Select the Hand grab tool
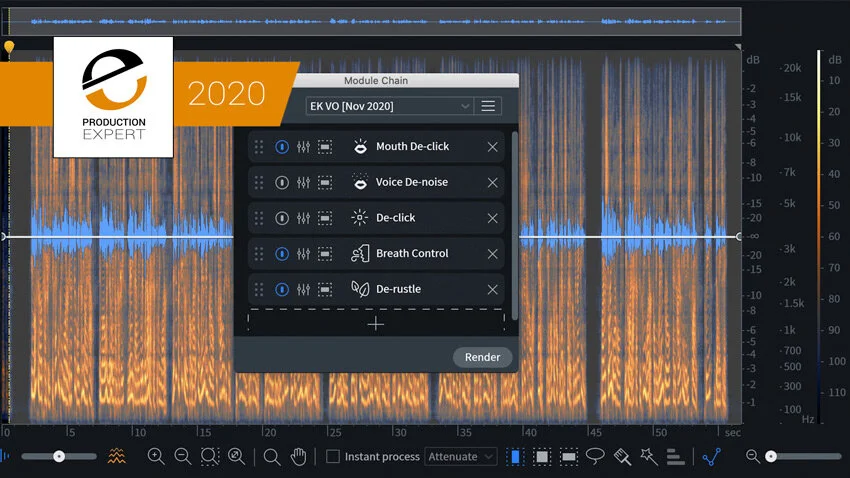The width and height of the screenshot is (850, 478). coord(298,457)
